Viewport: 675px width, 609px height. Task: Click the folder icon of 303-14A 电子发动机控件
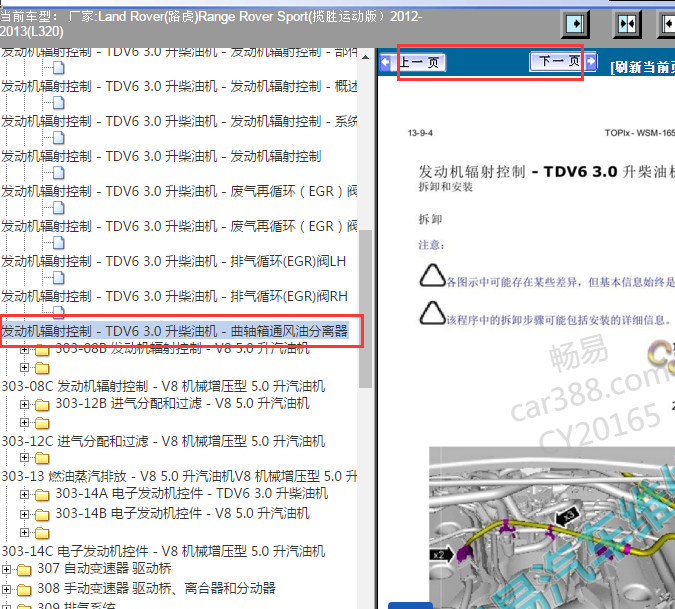pyautogui.click(x=42, y=495)
